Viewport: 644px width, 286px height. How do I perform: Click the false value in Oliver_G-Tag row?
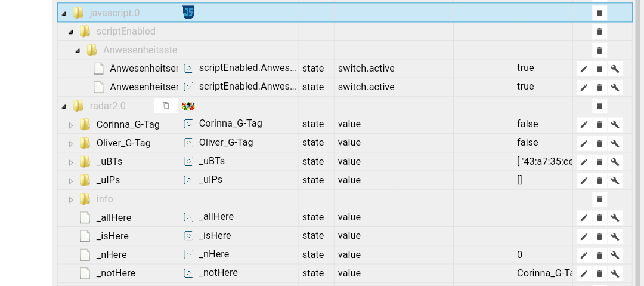coord(527,142)
